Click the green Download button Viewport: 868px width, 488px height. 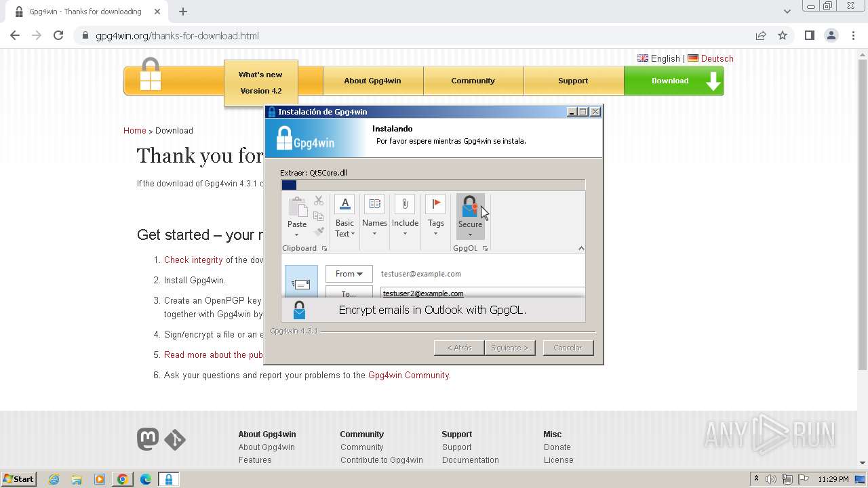click(x=673, y=81)
